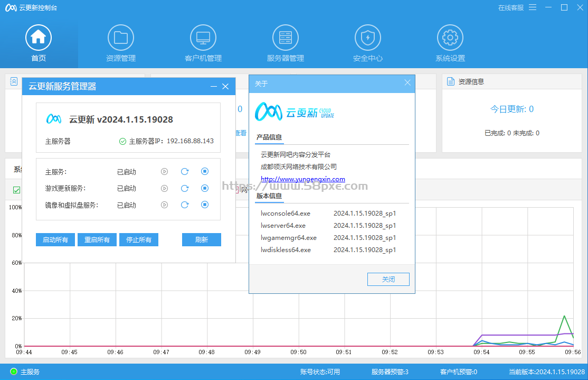Viewport: 588px width, 380px height.
Task: Click the 09:54 time label on the chart
Action: point(481,352)
